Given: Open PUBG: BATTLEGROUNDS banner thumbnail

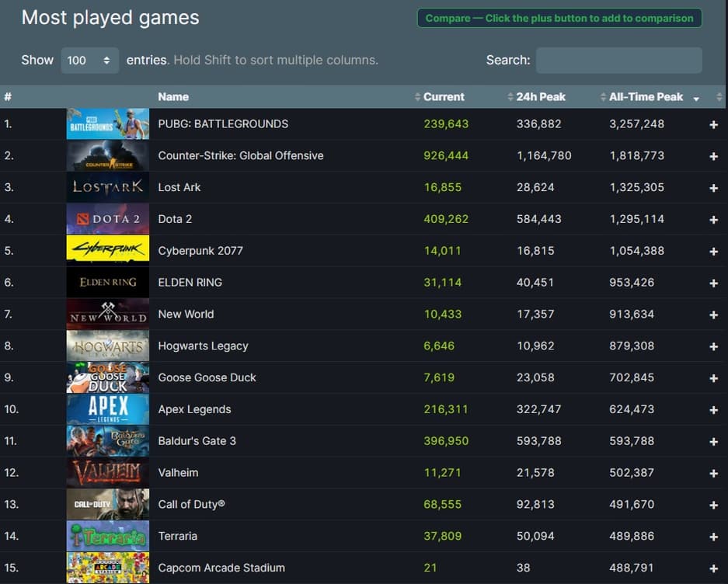Looking at the screenshot, I should pos(108,124).
